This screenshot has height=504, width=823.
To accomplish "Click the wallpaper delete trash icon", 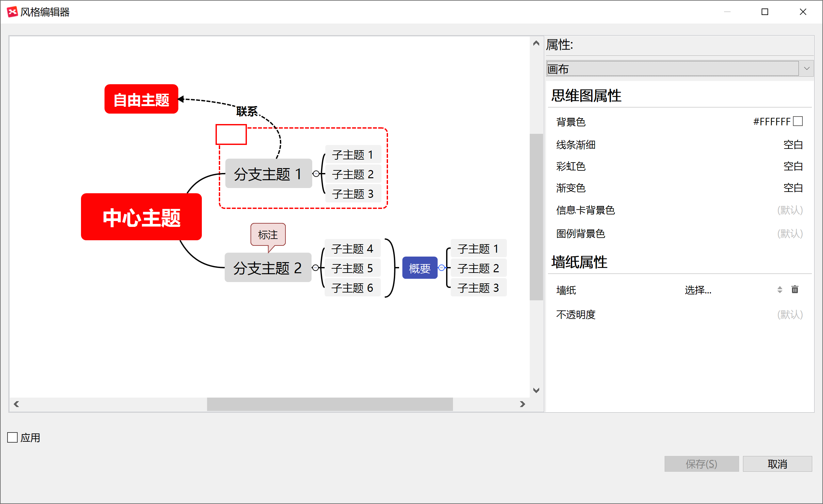I will (795, 290).
